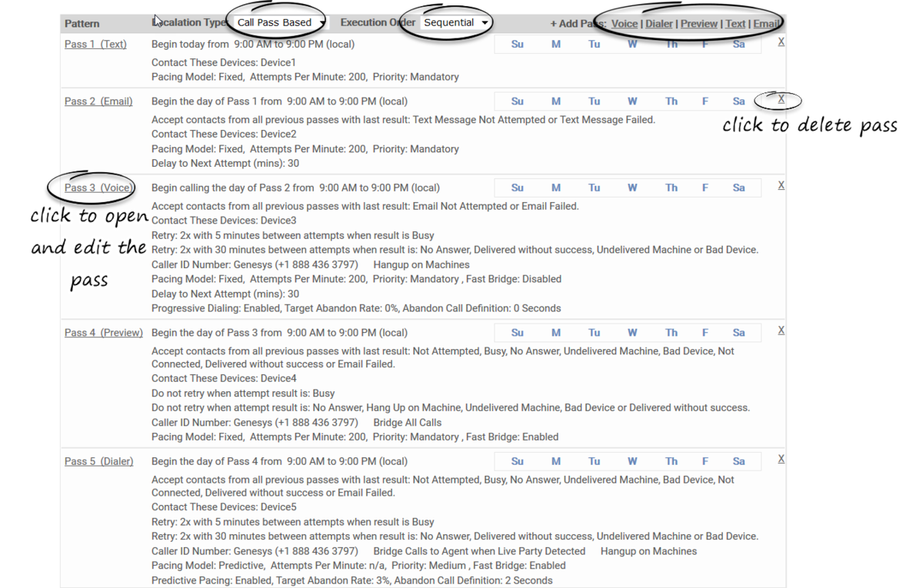Open the Escalation Type dropdown
Screen dimensions: 923x588
click(281, 22)
